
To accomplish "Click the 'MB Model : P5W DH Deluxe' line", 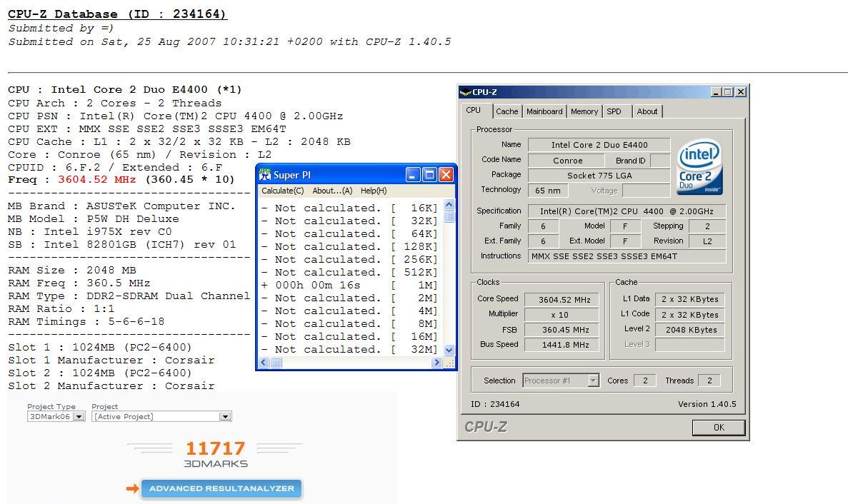I will click(94, 218).
